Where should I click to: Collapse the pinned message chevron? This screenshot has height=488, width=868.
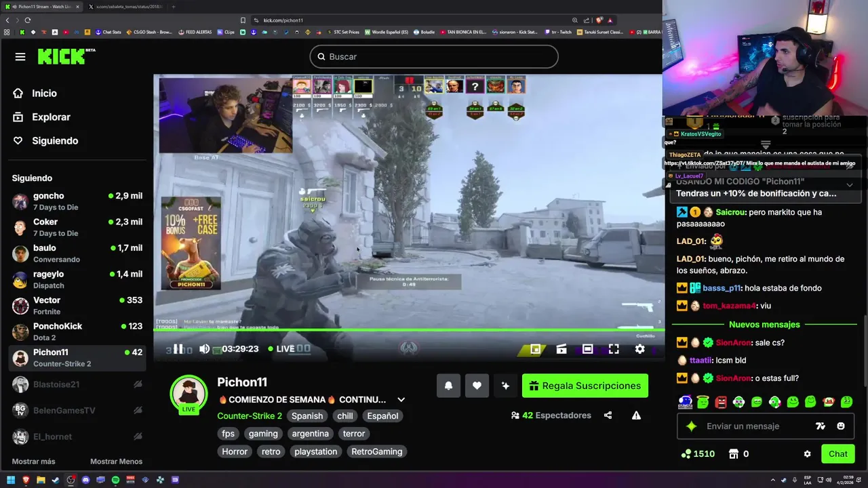tap(850, 184)
